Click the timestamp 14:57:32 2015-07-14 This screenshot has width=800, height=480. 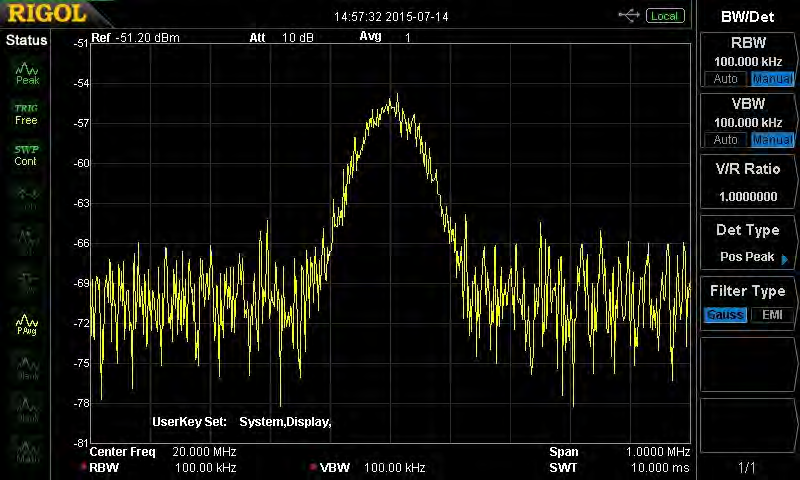[x=391, y=17]
